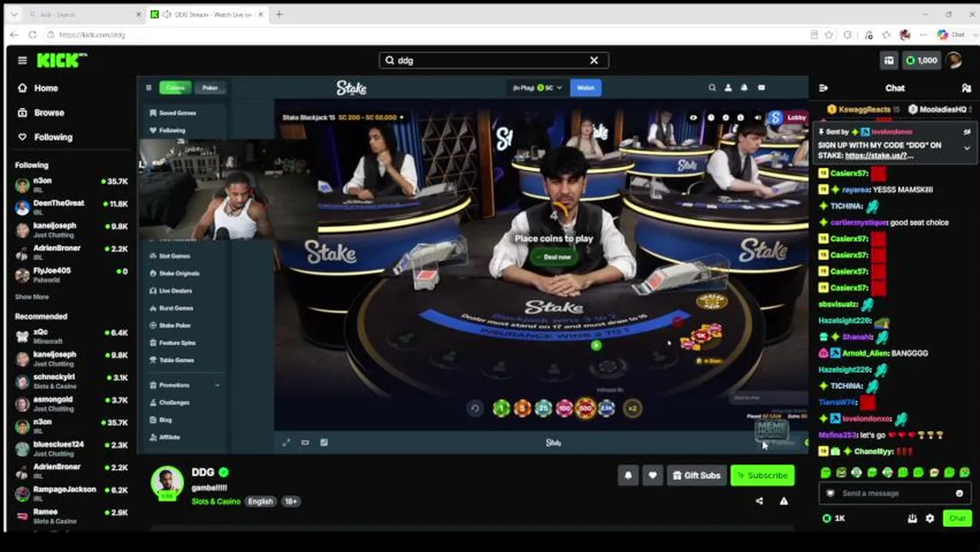The width and height of the screenshot is (980, 552).
Task: Toggle Stake sidebar hamburger menu
Action: tap(149, 88)
